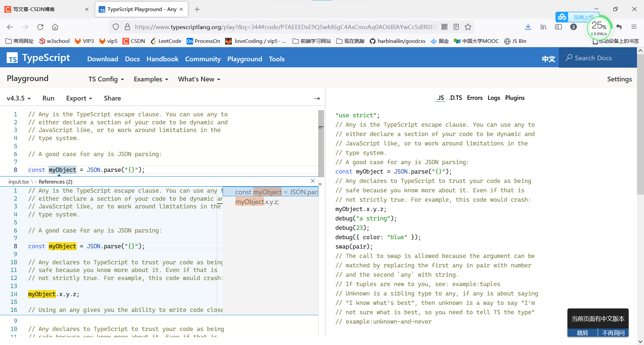Viewport: 644px width, 345px height.
Task: Open the QR code icon in address bar
Action: (x=445, y=27)
